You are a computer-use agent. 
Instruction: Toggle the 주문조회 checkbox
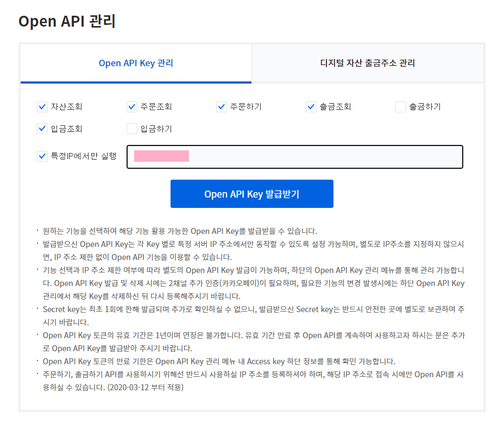132,106
